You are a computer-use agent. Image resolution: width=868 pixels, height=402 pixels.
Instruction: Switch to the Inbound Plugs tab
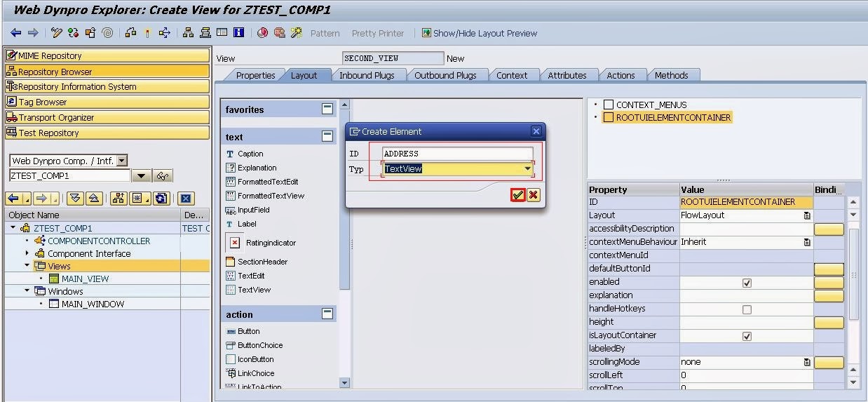367,76
